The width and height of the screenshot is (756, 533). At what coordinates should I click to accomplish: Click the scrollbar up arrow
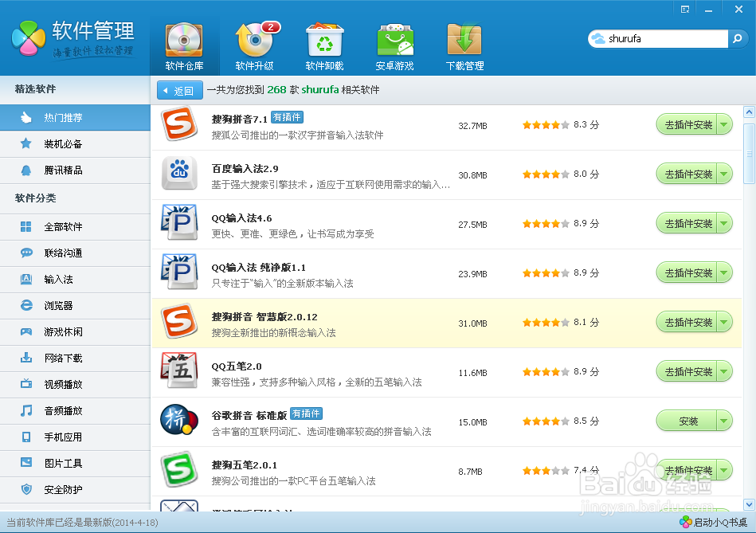[749, 112]
